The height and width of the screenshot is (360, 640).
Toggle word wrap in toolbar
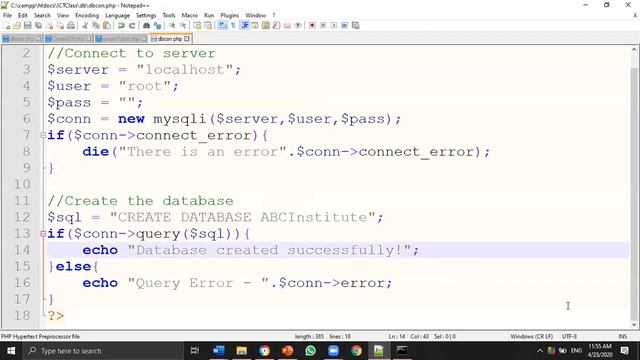tap(222, 25)
